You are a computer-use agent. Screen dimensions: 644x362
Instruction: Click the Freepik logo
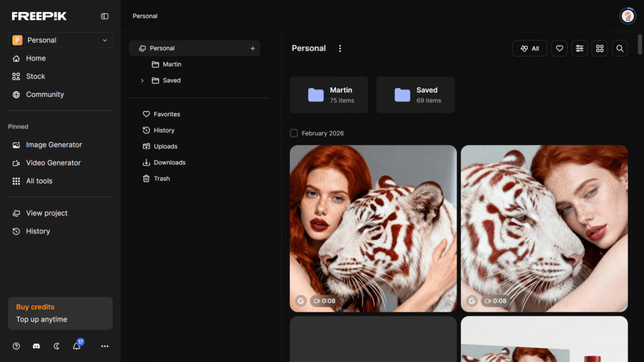point(39,16)
